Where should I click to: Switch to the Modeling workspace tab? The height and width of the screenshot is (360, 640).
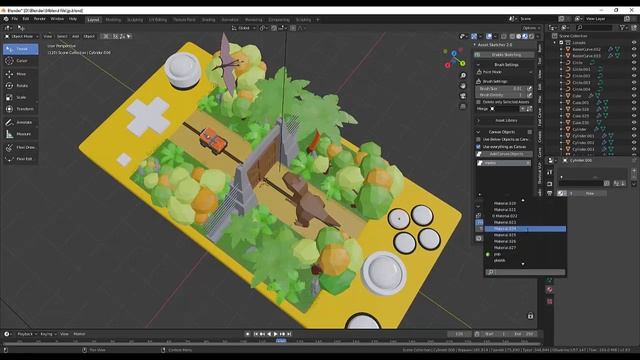pos(113,20)
